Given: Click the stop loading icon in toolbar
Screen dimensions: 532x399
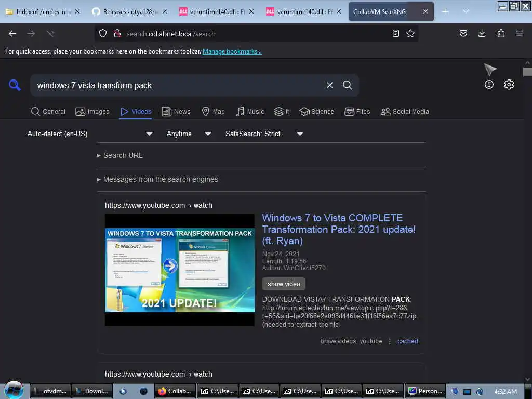Looking at the screenshot, I should (x=50, y=34).
